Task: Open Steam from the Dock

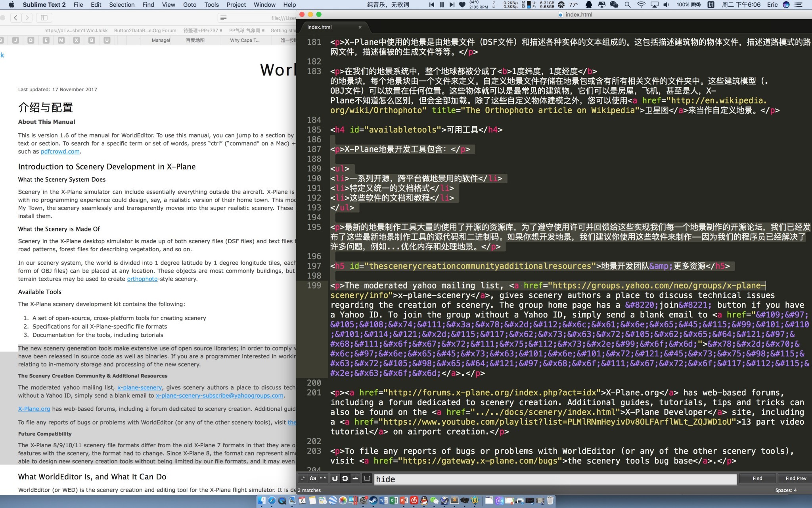Action: pos(373,500)
